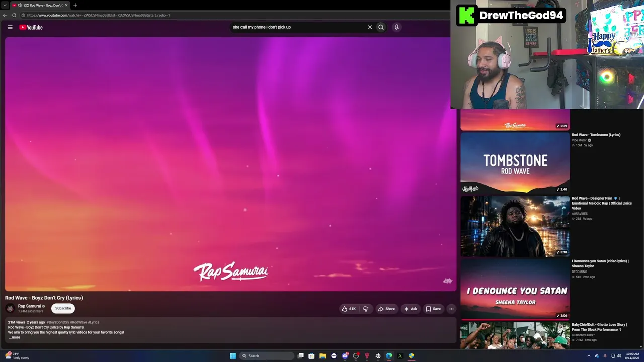Save video to a playlist
This screenshot has height=362, width=644.
pyautogui.click(x=433, y=309)
